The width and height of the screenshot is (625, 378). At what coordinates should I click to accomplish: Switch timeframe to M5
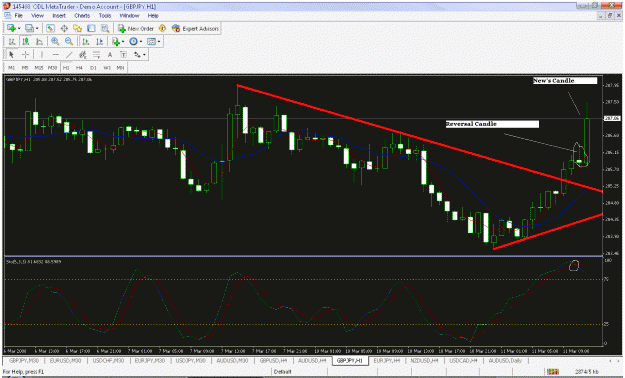(25, 68)
